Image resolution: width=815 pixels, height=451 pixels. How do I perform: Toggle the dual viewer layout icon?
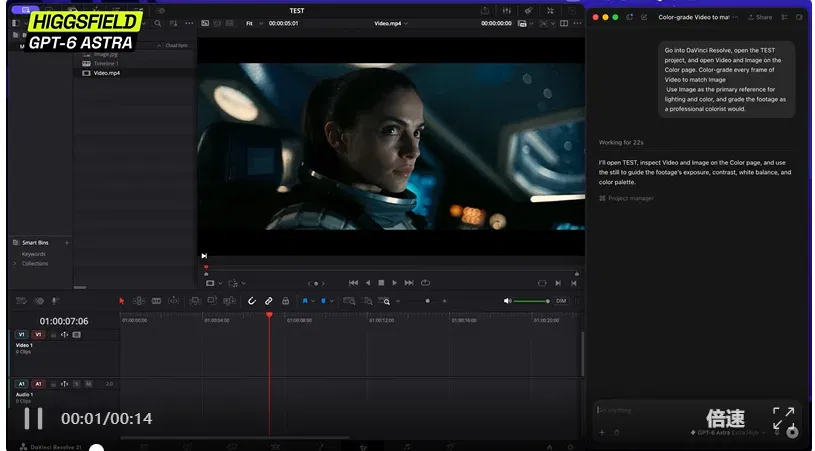coord(564,23)
